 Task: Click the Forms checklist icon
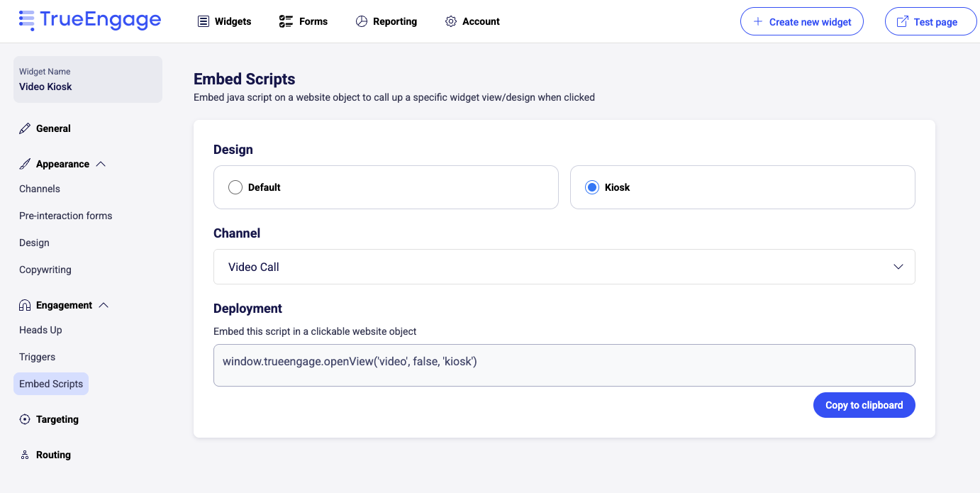(286, 21)
